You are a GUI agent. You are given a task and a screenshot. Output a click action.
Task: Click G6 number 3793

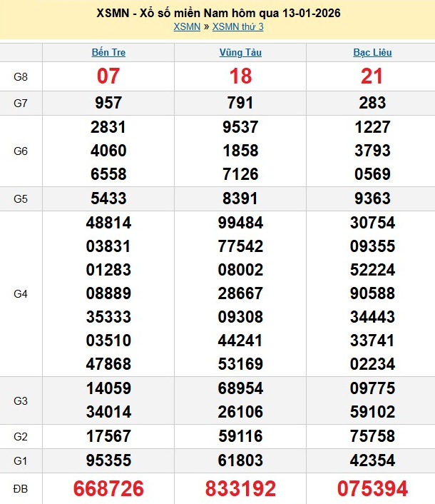[x=372, y=151]
